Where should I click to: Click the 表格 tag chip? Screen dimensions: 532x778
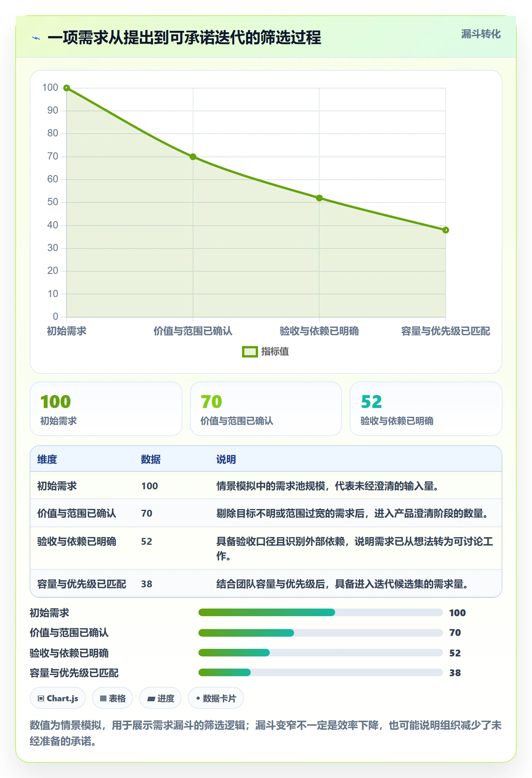click(x=112, y=698)
